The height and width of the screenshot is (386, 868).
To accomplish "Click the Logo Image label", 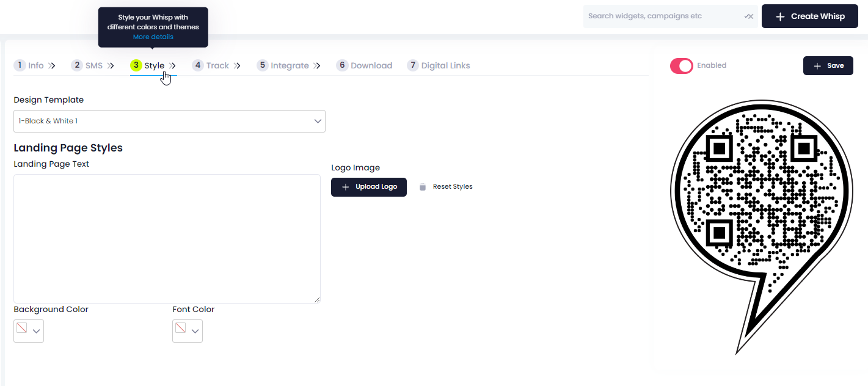I will [356, 167].
